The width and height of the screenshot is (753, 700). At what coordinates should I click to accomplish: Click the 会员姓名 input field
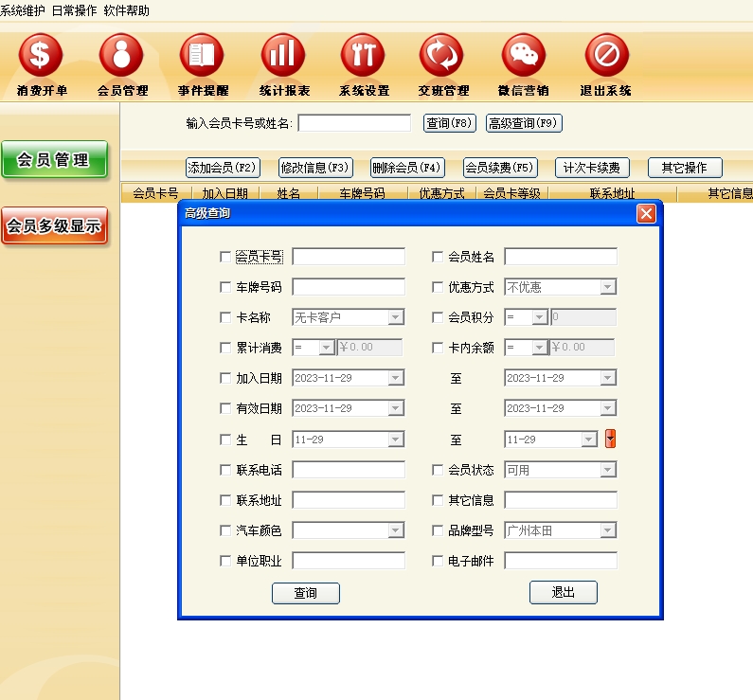(560, 257)
